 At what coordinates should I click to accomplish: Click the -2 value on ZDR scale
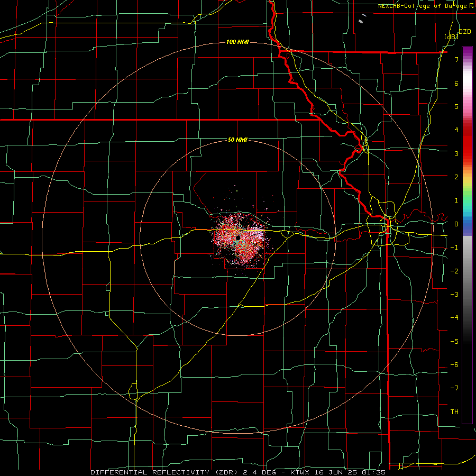454,271
